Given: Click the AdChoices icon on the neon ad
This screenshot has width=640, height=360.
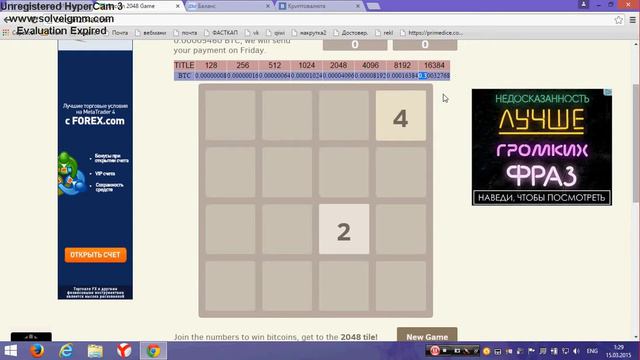Looking at the screenshot, I should (608, 92).
